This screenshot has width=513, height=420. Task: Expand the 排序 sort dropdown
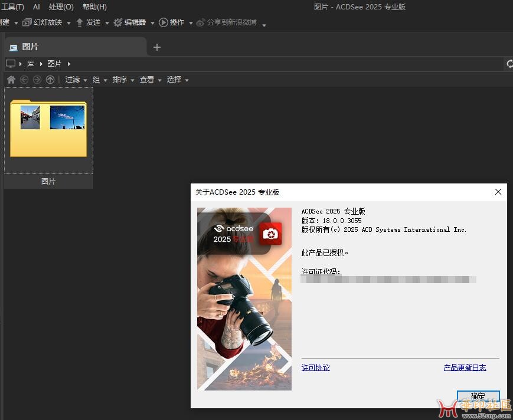click(x=119, y=79)
